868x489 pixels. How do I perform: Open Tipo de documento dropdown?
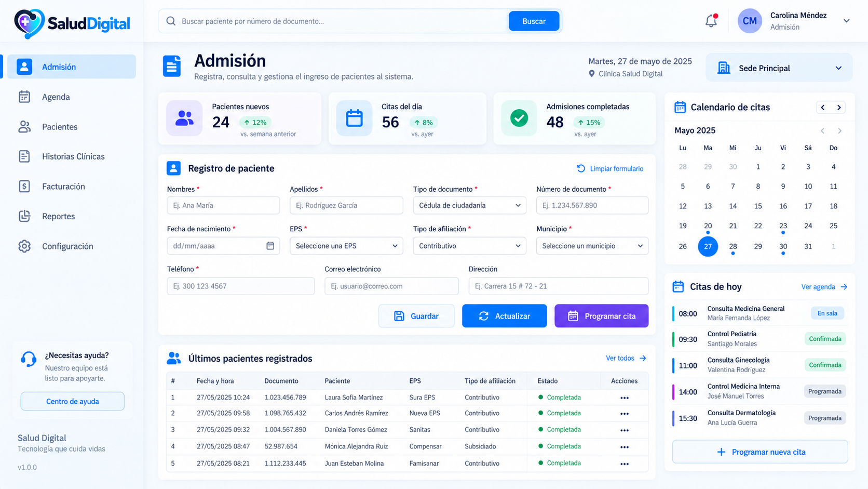[469, 205]
